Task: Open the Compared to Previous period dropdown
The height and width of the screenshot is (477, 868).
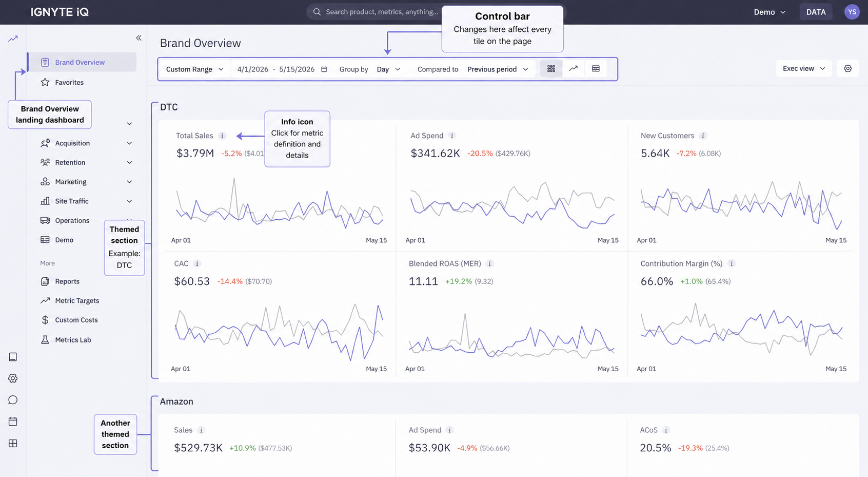Action: 498,69
